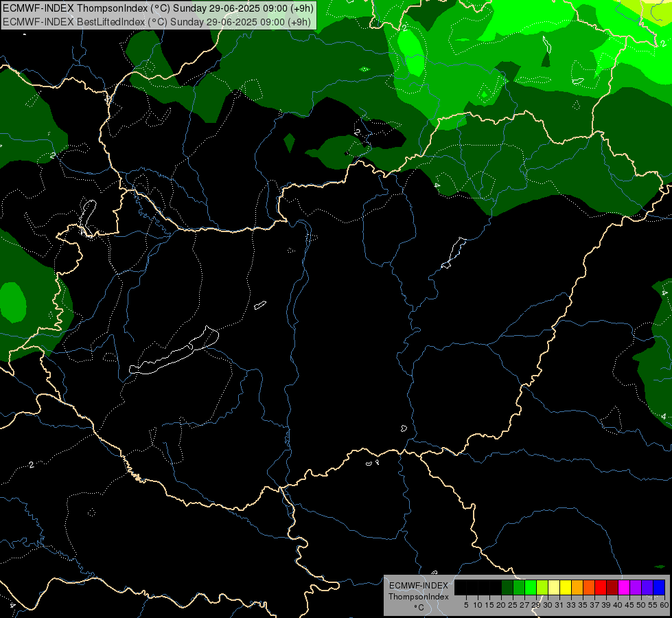Click the legend tick value 20

click(x=501, y=605)
